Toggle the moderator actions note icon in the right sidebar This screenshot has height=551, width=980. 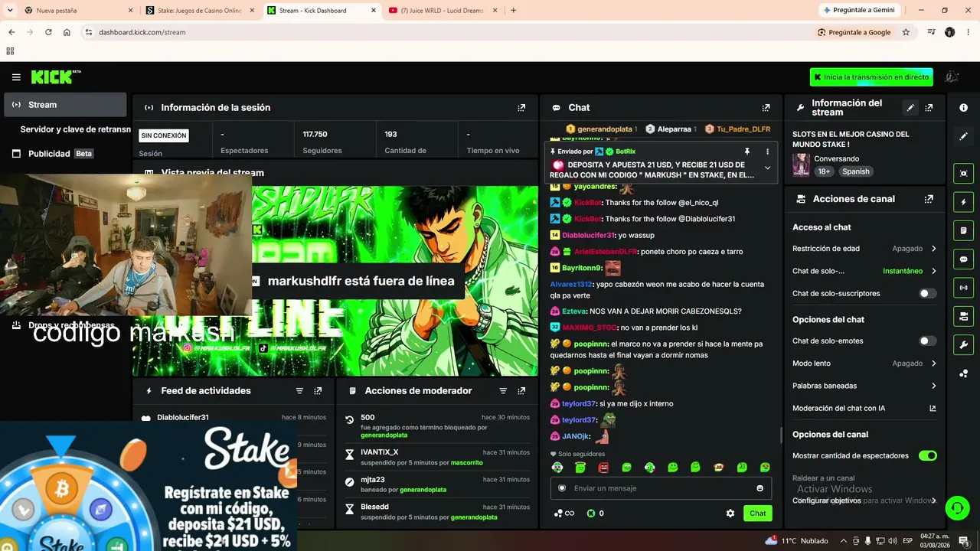tap(963, 230)
